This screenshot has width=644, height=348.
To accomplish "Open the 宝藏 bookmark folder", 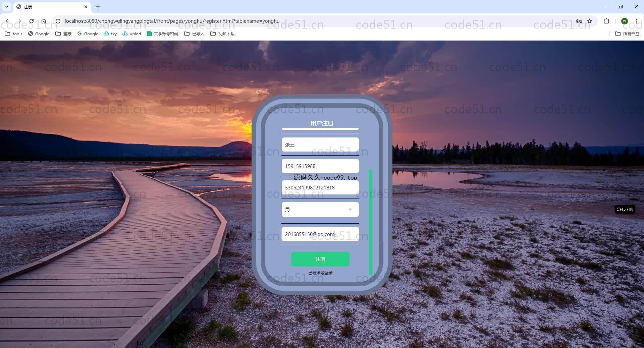I will click(x=63, y=34).
